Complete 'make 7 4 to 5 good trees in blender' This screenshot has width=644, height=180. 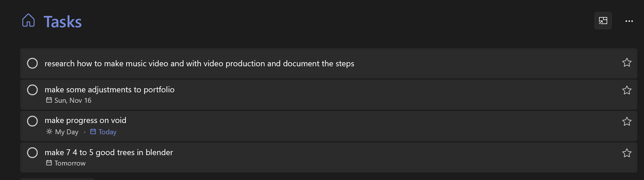pyautogui.click(x=32, y=153)
